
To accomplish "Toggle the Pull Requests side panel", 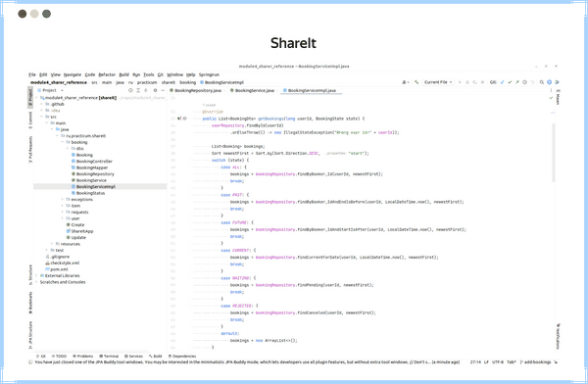I will coord(30,149).
